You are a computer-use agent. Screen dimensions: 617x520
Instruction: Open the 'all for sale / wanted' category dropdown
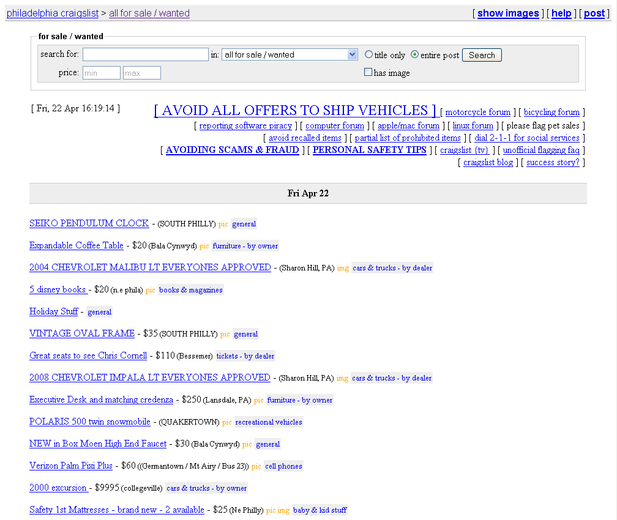(x=290, y=55)
